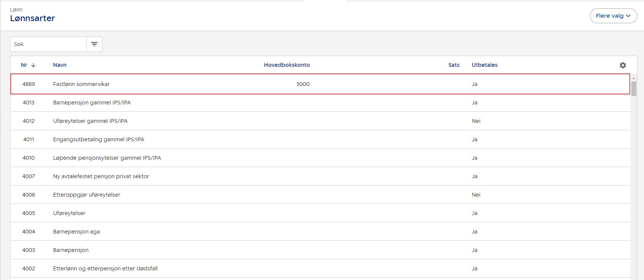Viewport: 644px width, 280px height.
Task: Open Barnepensjon gammel IPS/IPA row
Action: tap(92, 103)
